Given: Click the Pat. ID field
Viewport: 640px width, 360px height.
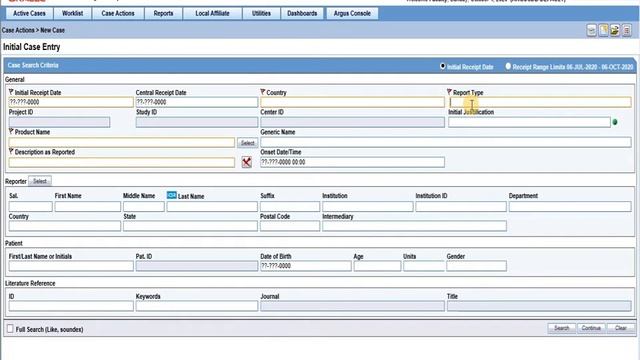Looking at the screenshot, I should tap(197, 266).
